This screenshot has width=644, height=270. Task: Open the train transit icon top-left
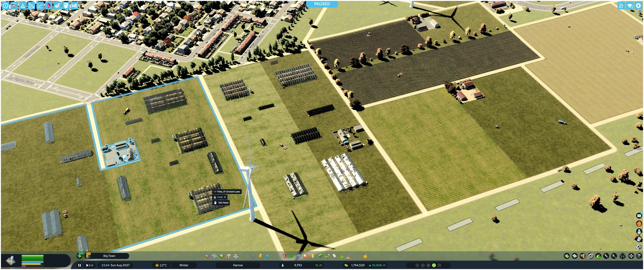click(66, 5)
